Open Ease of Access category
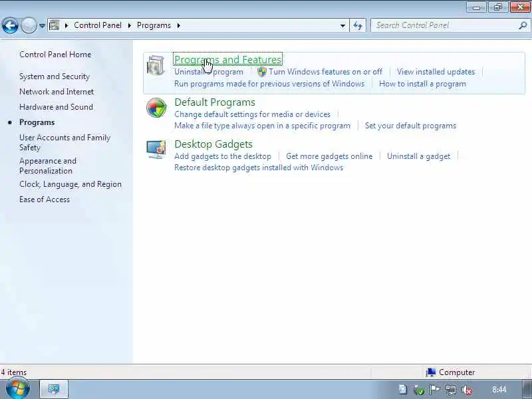Screen dimensions: 532x399 point(45,199)
